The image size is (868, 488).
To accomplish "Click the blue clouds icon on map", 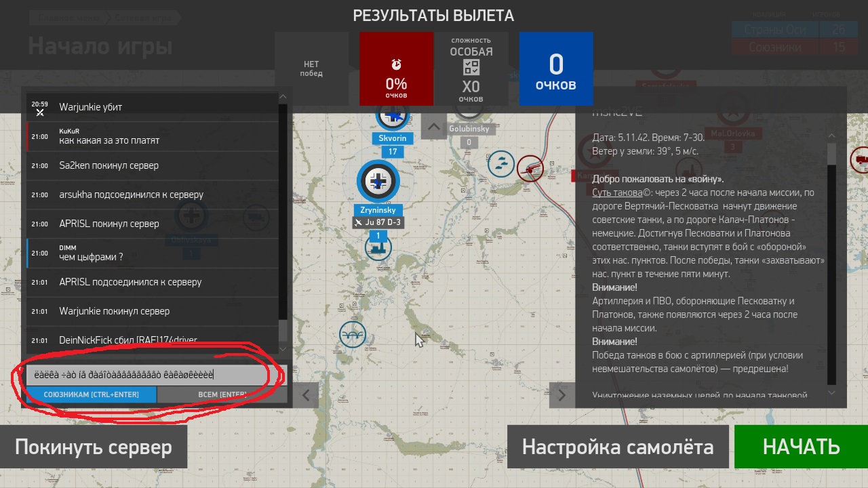I will point(500,163).
